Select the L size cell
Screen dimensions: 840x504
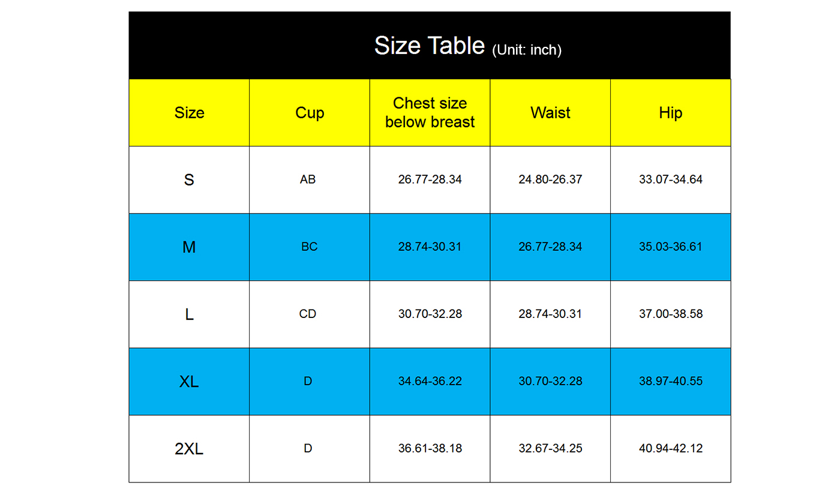189,314
